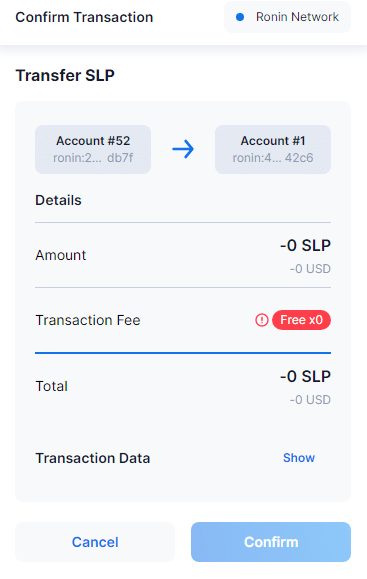The image size is (367, 579).
Task: Click the Transaction Fee label
Action: click(x=88, y=320)
